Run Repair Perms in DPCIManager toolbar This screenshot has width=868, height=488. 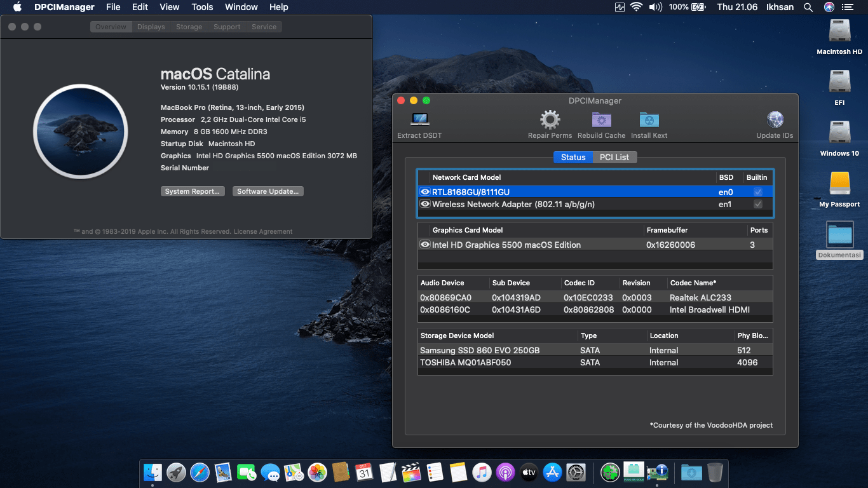click(550, 121)
